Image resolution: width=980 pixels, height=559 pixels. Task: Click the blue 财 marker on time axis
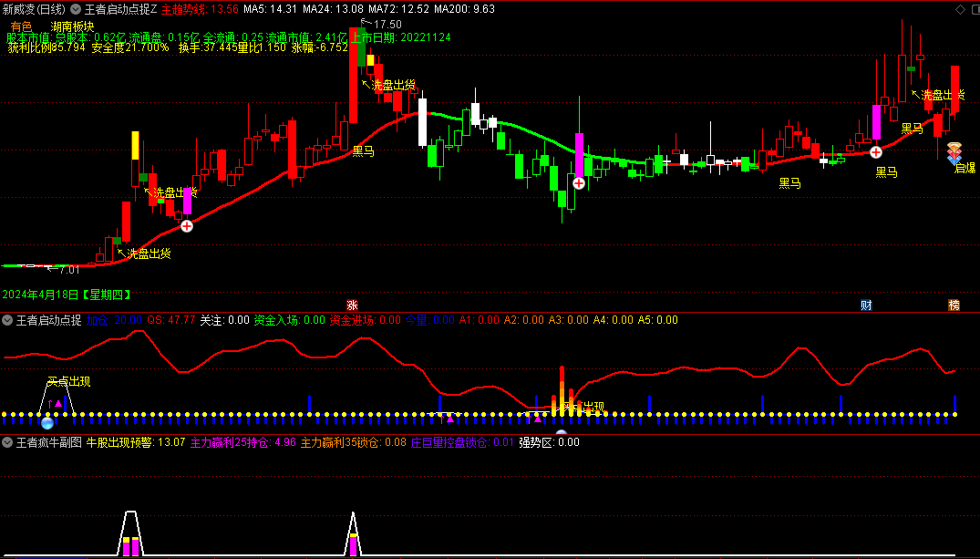click(866, 305)
